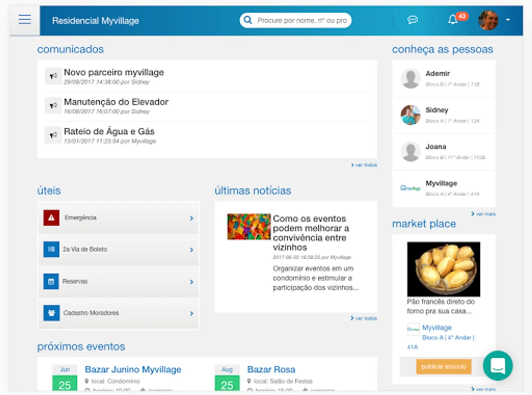This screenshot has height=395, width=532.
Task: Open the Intercom chat launcher
Action: [x=498, y=366]
